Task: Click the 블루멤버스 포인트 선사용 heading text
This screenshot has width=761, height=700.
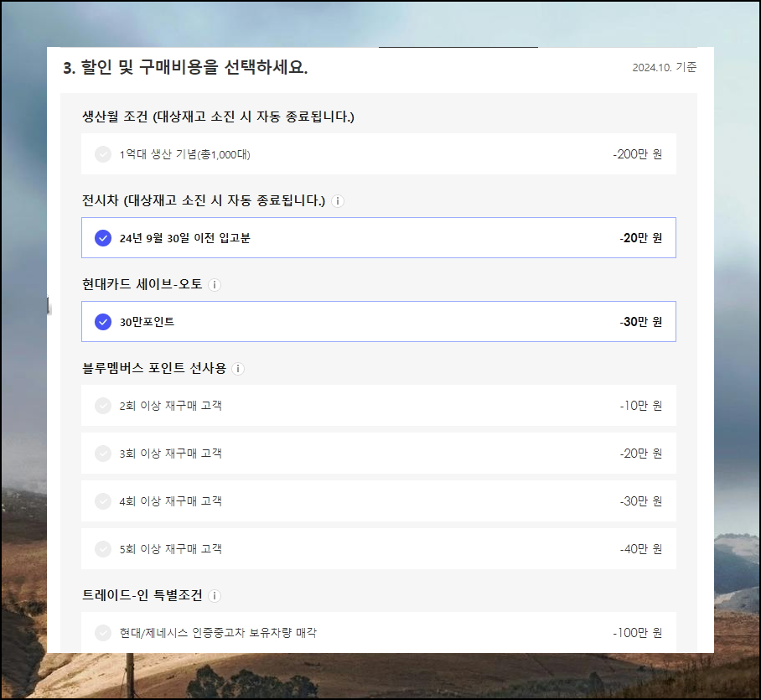Action: [x=154, y=369]
